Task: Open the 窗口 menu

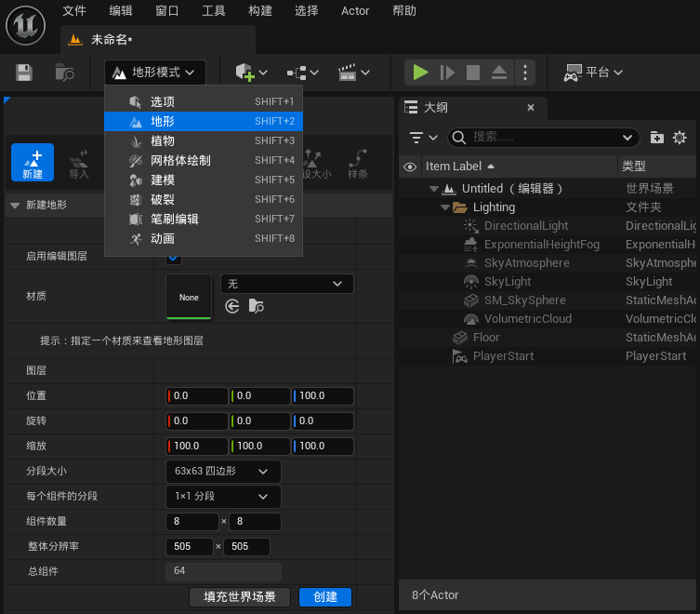Action: point(167,11)
